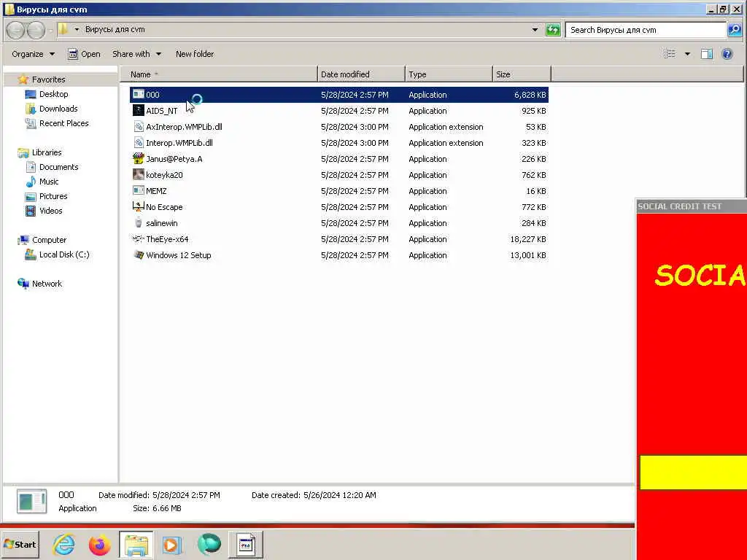The width and height of the screenshot is (747, 560).
Task: Click the last taskbar application window icon
Action: click(x=245, y=544)
